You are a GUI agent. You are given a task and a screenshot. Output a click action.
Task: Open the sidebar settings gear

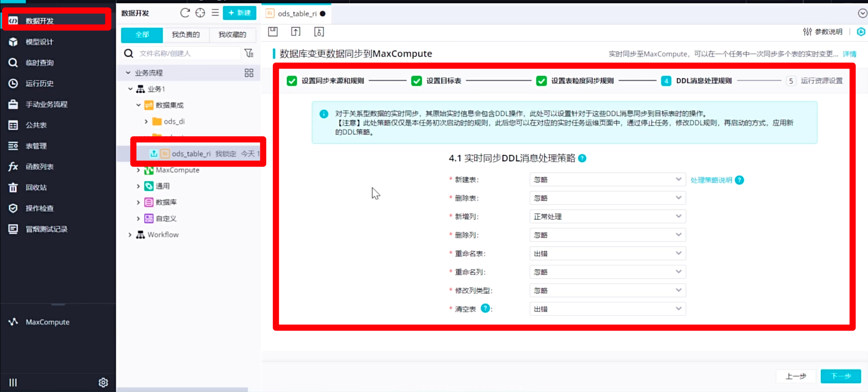coord(103,382)
